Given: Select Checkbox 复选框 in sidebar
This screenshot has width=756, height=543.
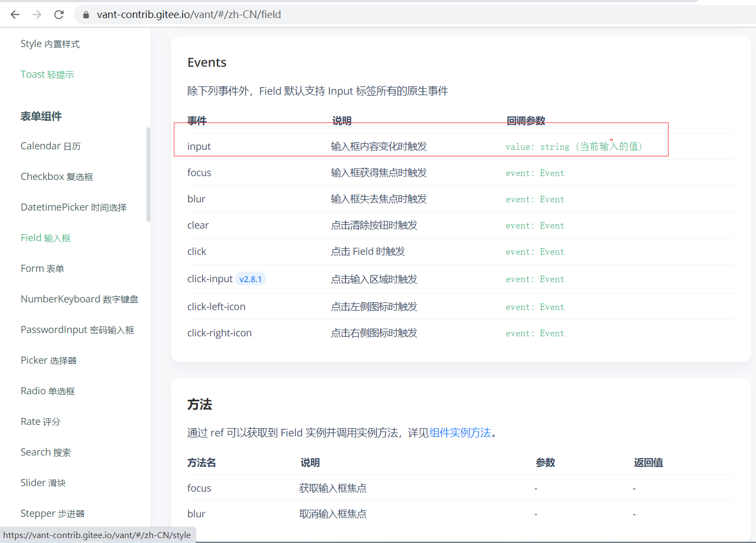Looking at the screenshot, I should pyautogui.click(x=57, y=177).
